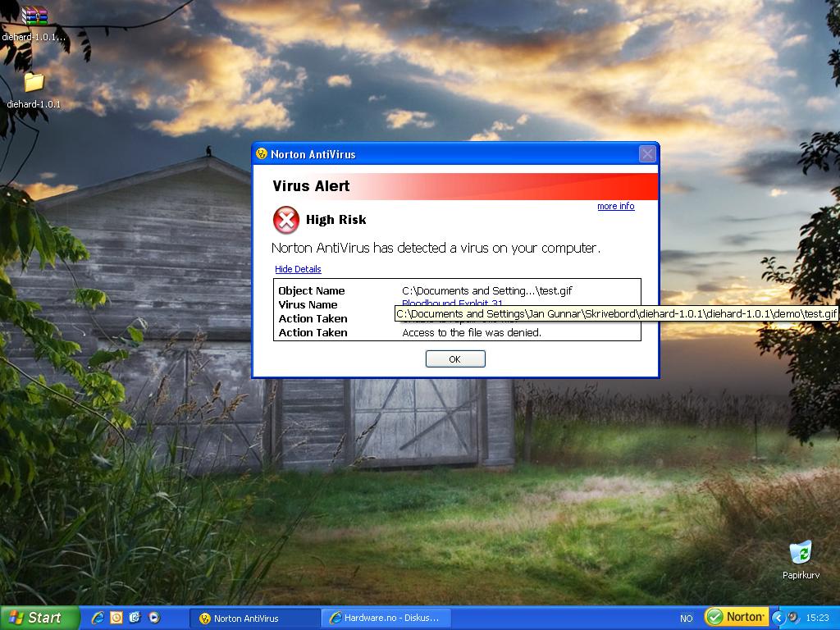840x630 pixels.
Task: Click 'Access to the file was denied.' text
Action: click(472, 333)
